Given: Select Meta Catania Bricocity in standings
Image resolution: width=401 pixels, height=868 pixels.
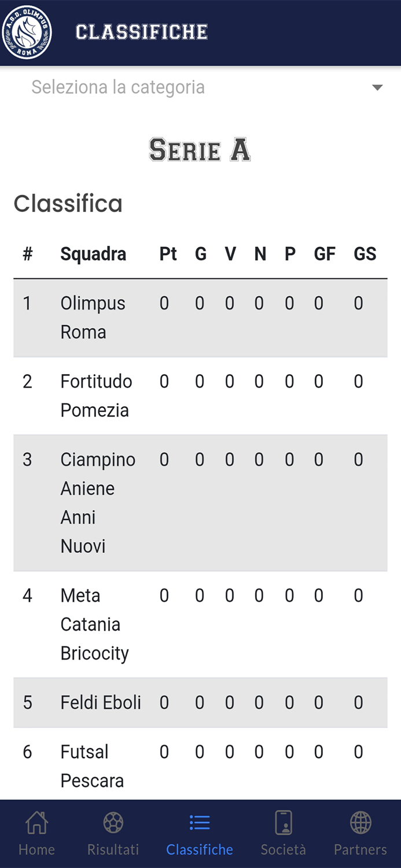Looking at the screenshot, I should point(94,624).
